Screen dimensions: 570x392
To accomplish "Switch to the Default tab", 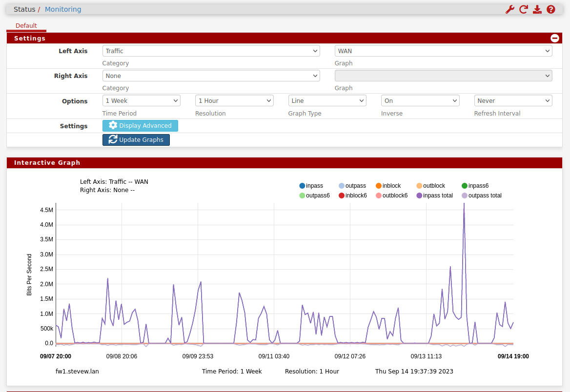I will click(x=26, y=25).
